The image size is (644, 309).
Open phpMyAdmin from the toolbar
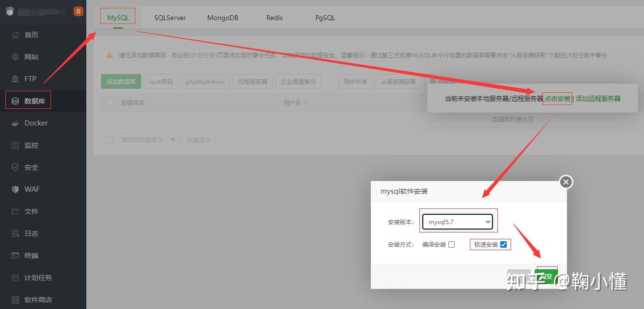click(x=205, y=81)
